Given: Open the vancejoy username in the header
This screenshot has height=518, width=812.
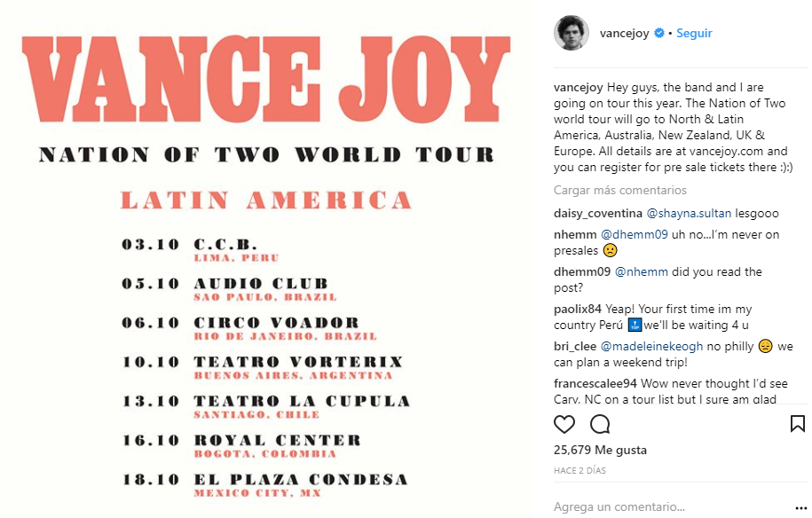Looking at the screenshot, I should [x=625, y=34].
